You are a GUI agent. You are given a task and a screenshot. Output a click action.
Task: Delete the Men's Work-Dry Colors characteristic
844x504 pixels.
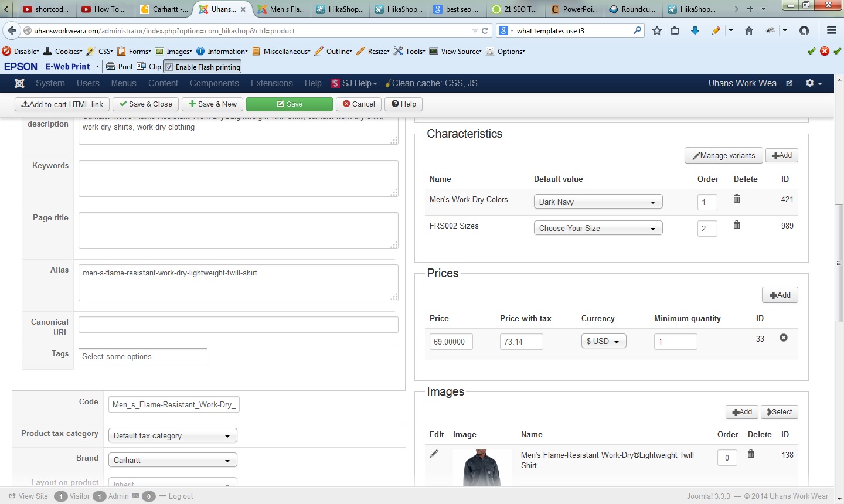(x=737, y=199)
